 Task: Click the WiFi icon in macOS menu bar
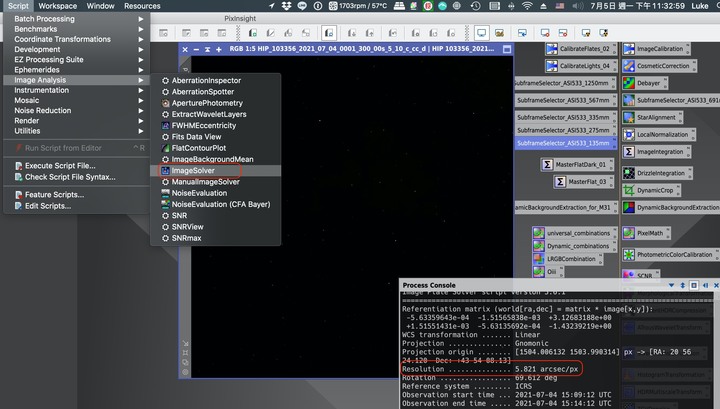click(x=527, y=6)
